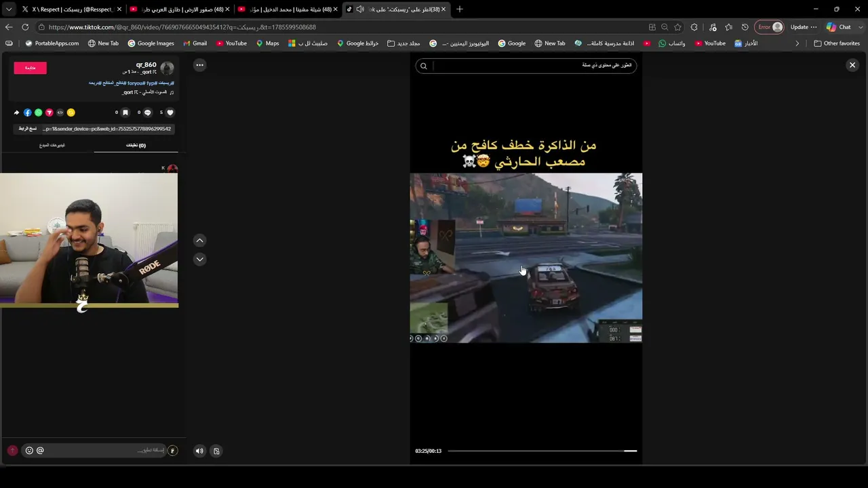Open the الأخبار news bookmark
The width and height of the screenshot is (868, 488).
tap(746, 43)
